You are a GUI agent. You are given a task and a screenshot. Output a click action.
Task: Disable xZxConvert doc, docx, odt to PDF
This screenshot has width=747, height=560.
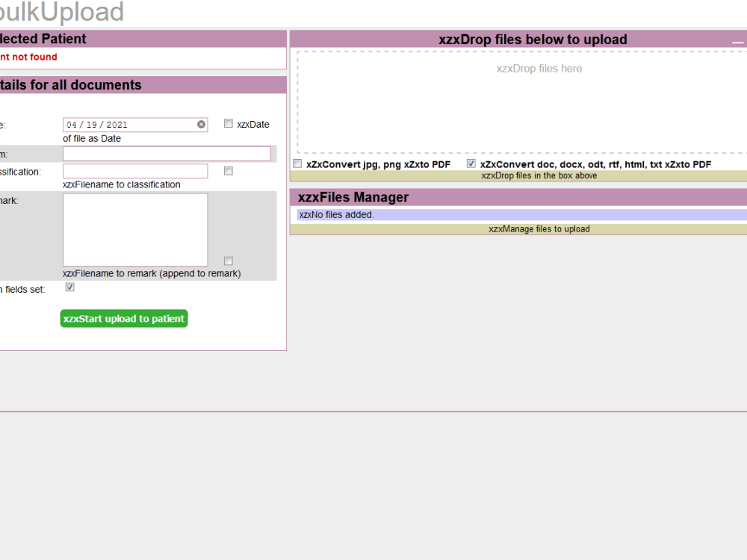pos(471,163)
